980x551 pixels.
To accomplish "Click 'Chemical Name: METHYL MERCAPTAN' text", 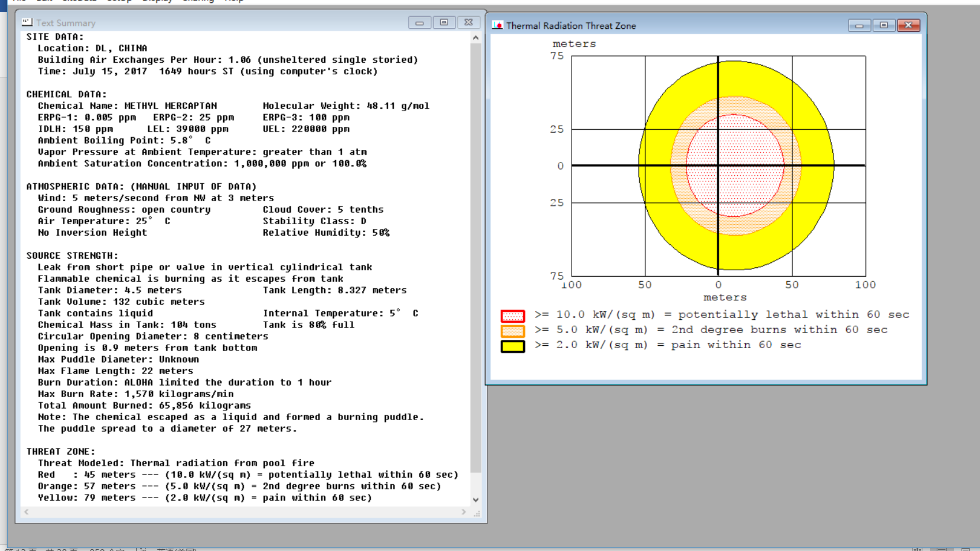I will [127, 106].
